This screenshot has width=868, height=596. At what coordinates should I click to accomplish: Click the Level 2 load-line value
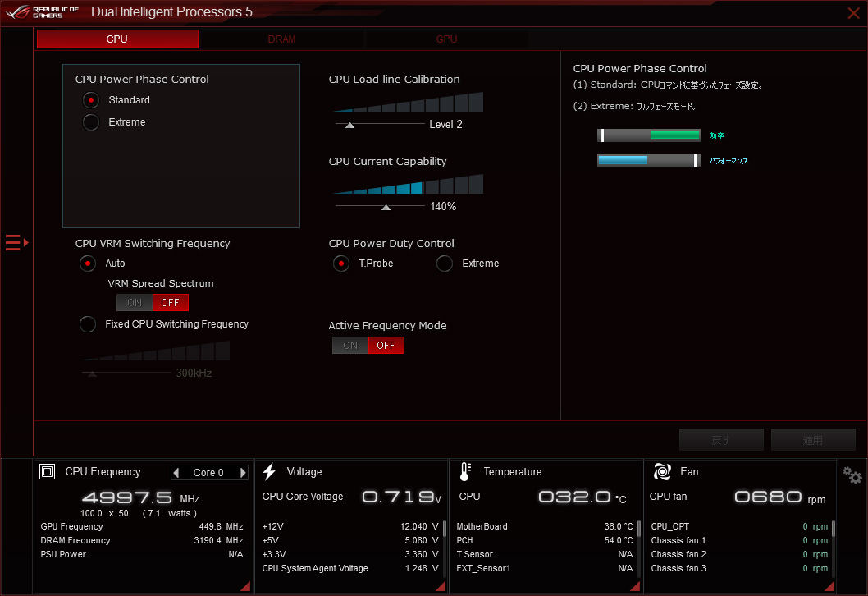445,125
